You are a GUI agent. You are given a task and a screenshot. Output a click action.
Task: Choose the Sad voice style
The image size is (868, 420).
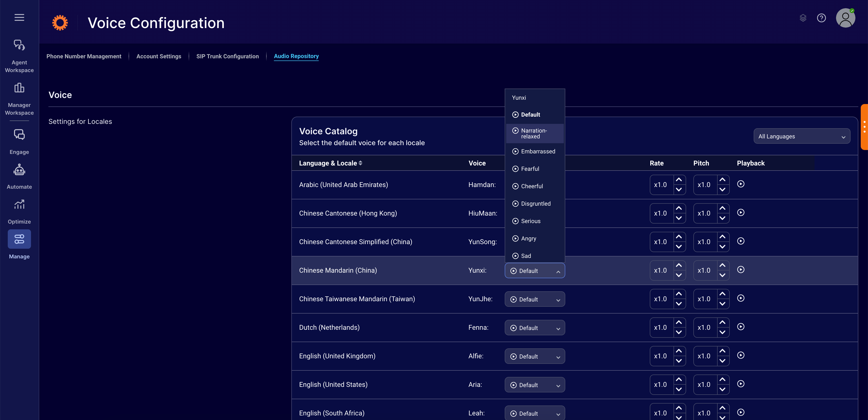[535, 256]
